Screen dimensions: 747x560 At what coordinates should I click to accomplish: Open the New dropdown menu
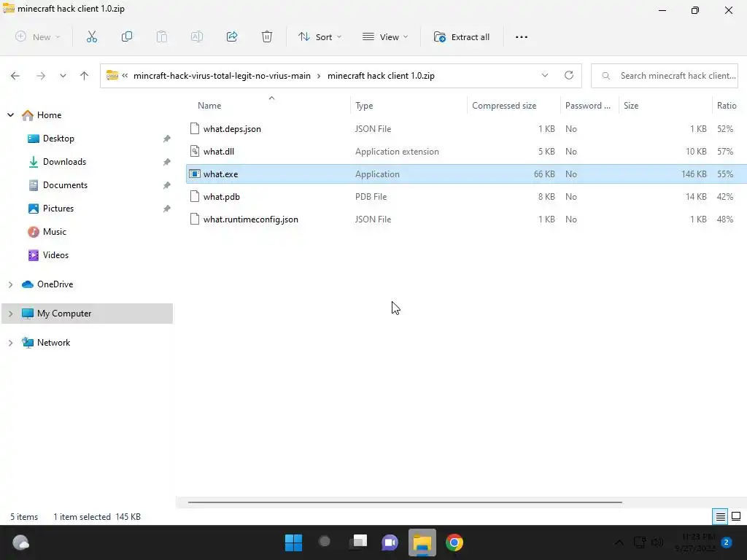pyautogui.click(x=38, y=37)
